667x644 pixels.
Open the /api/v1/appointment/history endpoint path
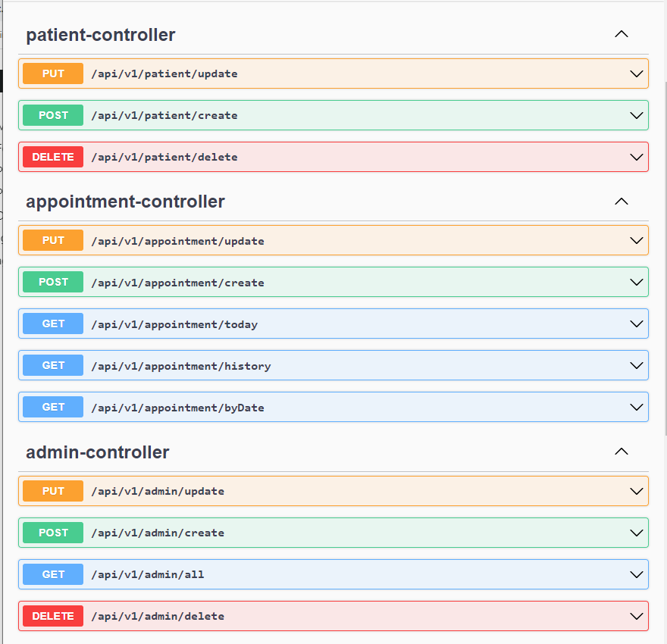180,366
